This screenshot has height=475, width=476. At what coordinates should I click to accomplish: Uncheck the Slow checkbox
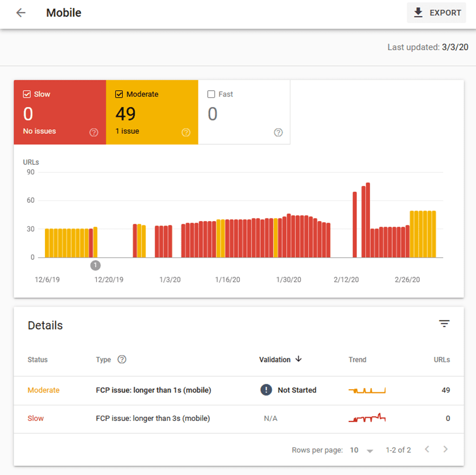click(27, 94)
